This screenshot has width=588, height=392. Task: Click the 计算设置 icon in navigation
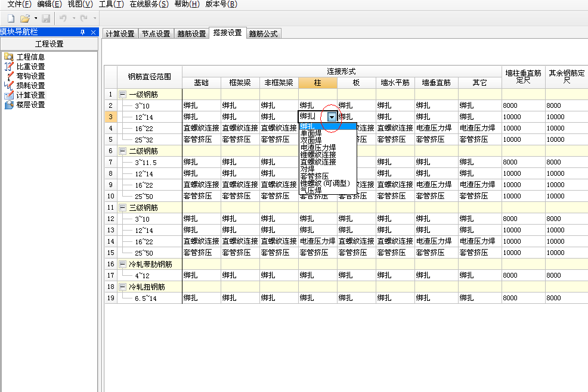(x=9, y=95)
